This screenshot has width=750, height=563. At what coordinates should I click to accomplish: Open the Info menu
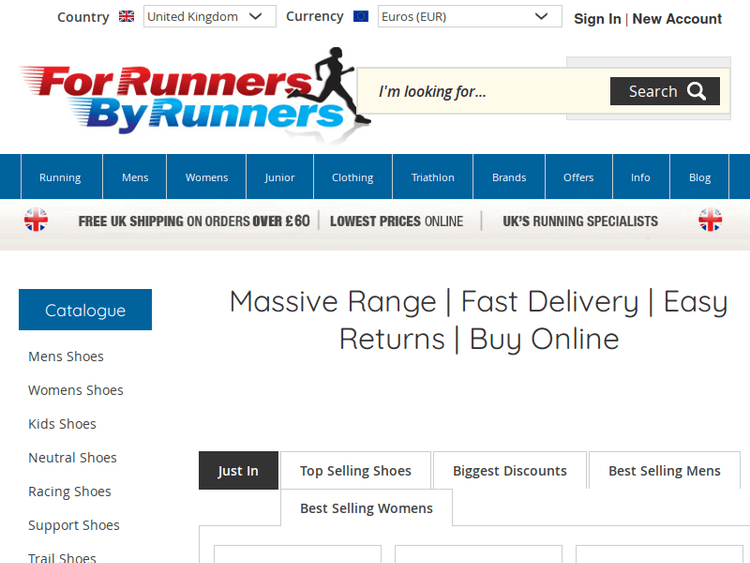[640, 177]
